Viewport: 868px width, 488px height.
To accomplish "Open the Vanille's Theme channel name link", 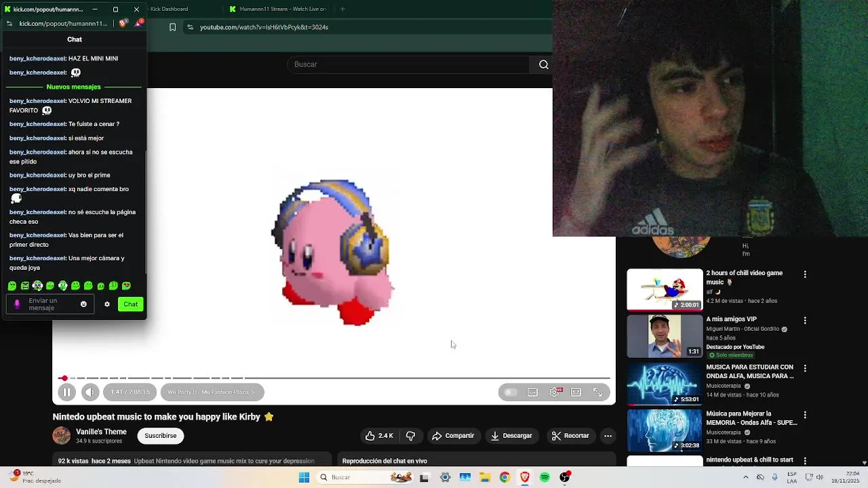I will [101, 432].
